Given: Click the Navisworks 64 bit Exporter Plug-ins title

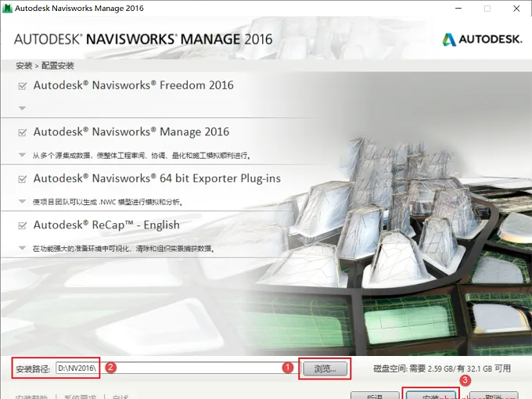Looking at the screenshot, I should pyautogui.click(x=157, y=178).
